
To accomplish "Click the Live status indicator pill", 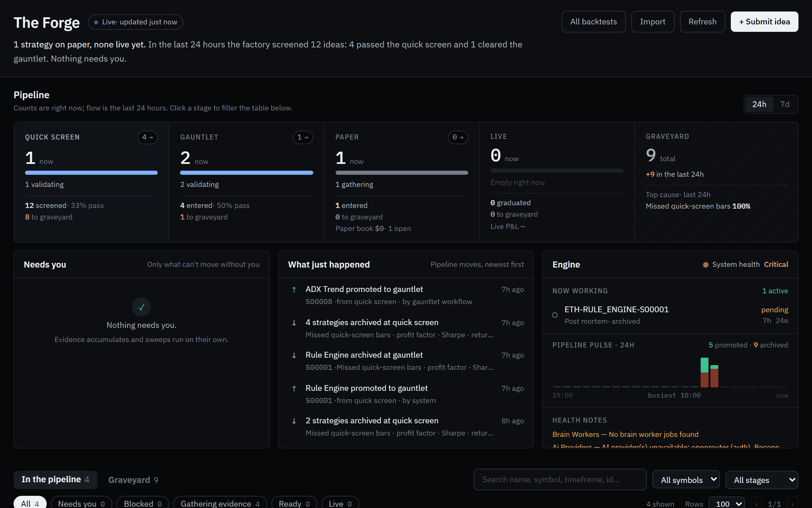I will [x=136, y=22].
